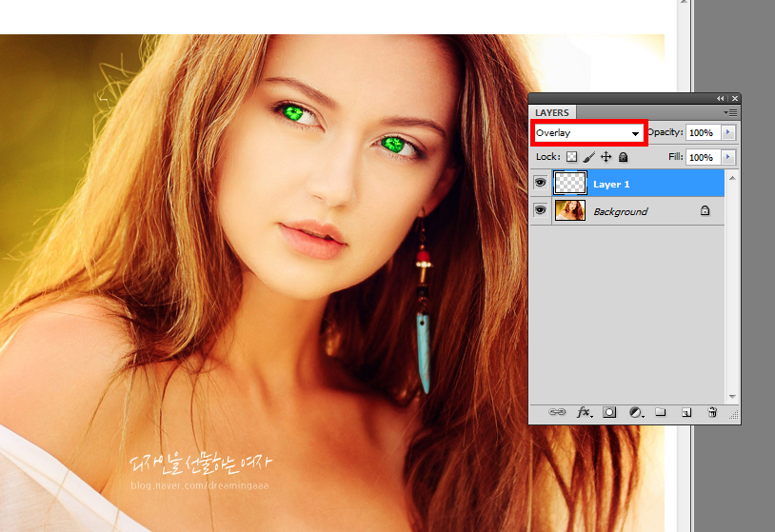Viewport: 775px width, 532px height.
Task: Open the Opacity slider arrow
Action: point(729,133)
